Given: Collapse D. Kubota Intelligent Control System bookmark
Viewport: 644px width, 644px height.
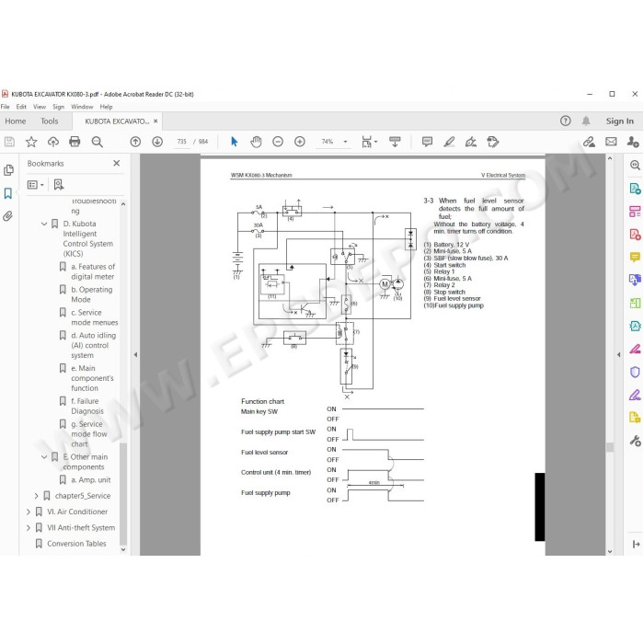Looking at the screenshot, I should [x=44, y=224].
